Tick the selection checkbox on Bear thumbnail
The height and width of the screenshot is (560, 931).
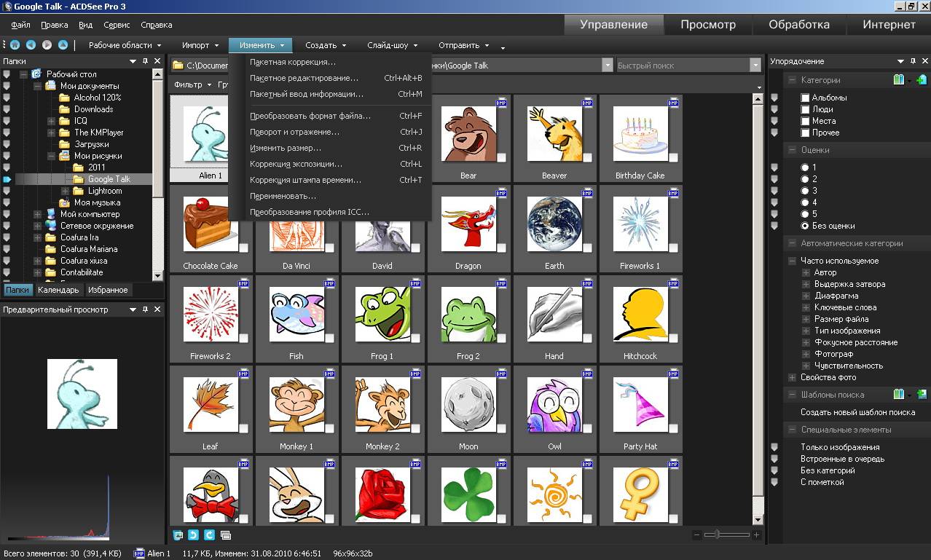(501, 158)
